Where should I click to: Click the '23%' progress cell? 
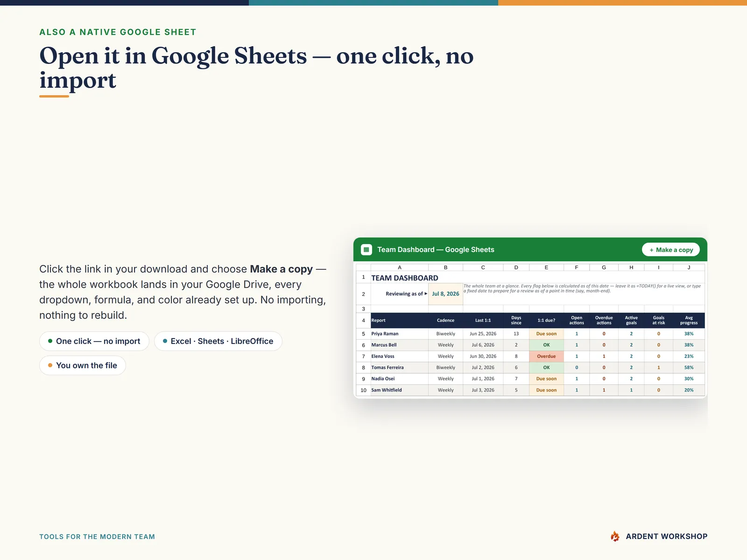(689, 356)
